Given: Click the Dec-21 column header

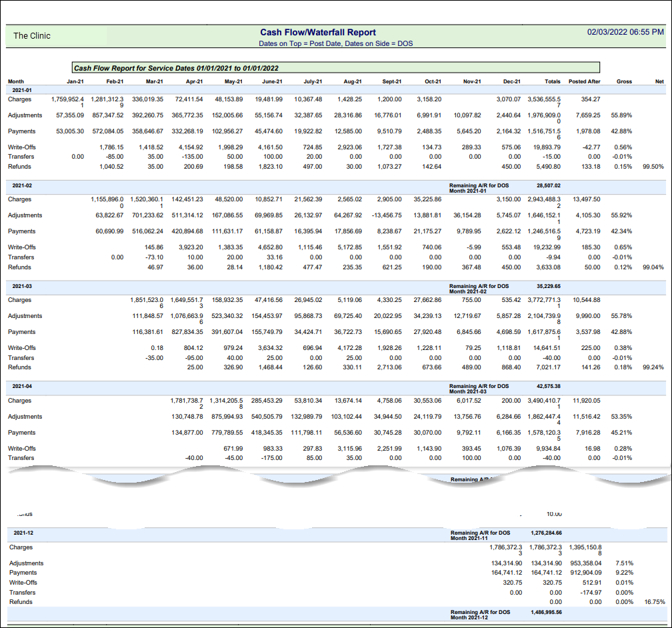Looking at the screenshot, I should click(512, 81).
